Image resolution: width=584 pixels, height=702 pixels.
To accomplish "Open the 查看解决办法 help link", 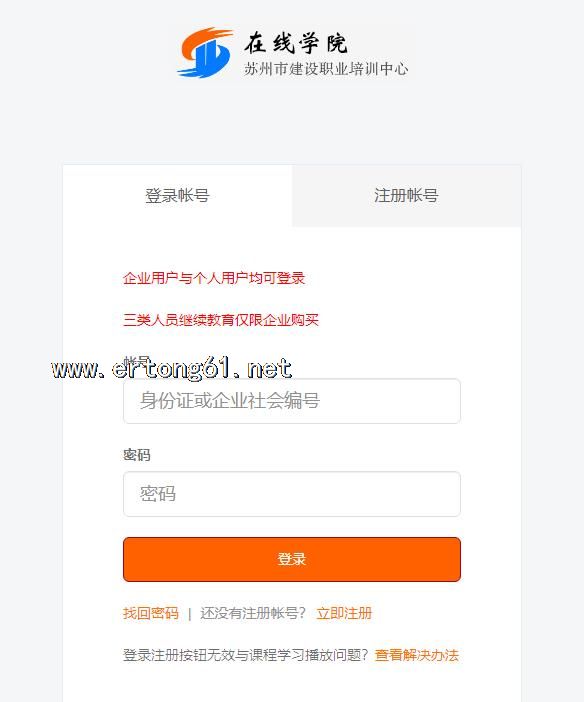I will (417, 655).
